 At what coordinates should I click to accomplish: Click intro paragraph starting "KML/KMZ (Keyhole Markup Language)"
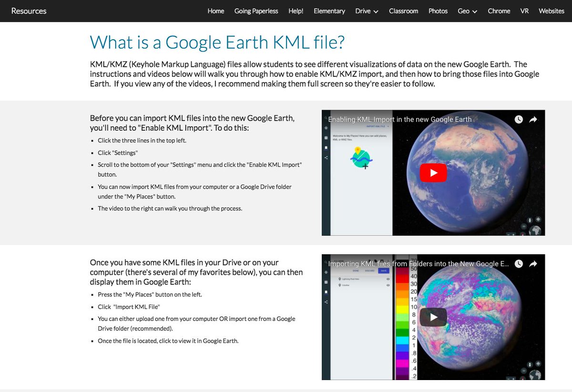[x=315, y=74]
